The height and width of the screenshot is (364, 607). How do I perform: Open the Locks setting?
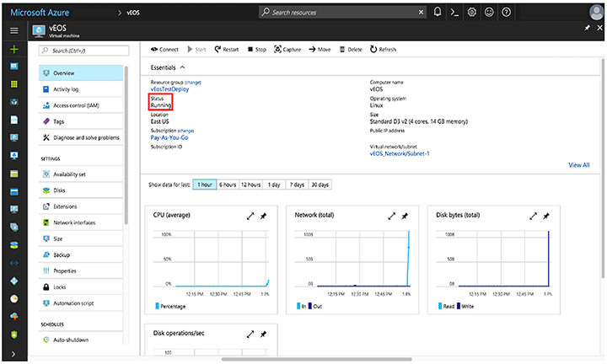tap(81, 287)
